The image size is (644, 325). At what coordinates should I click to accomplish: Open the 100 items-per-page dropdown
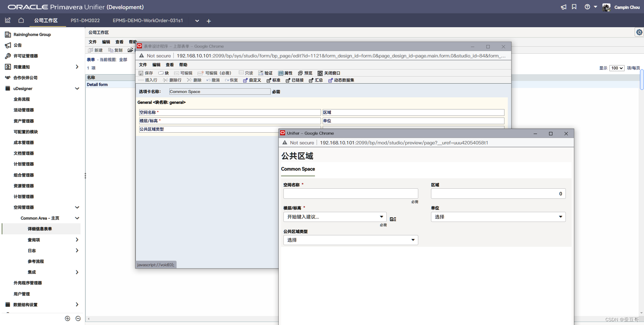(x=617, y=68)
